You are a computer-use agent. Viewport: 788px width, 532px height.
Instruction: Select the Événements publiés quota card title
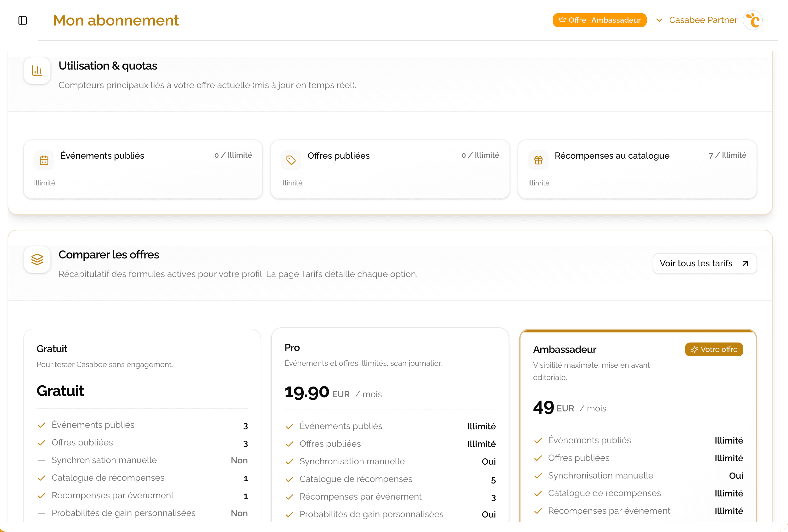point(102,156)
